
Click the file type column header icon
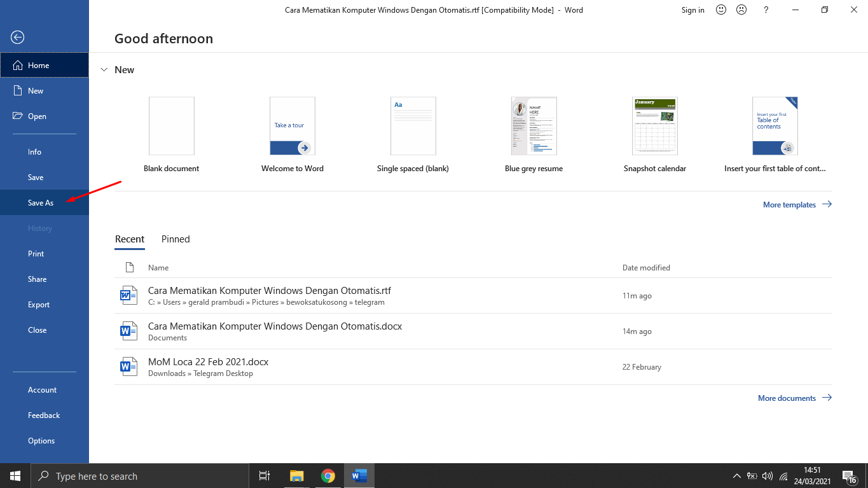(x=130, y=267)
